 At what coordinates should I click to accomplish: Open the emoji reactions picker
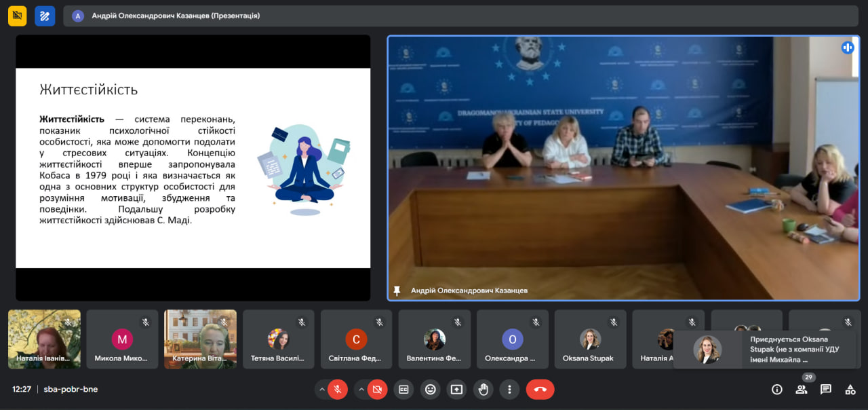(430, 389)
